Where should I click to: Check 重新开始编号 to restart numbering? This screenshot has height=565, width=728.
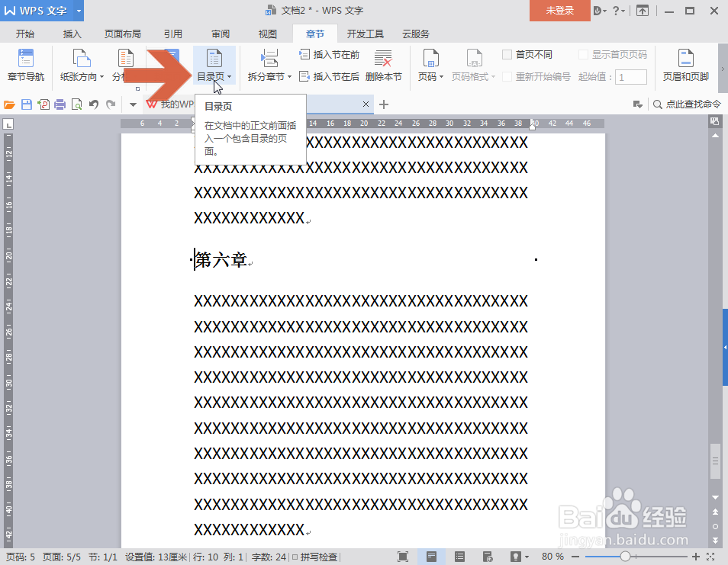[507, 76]
